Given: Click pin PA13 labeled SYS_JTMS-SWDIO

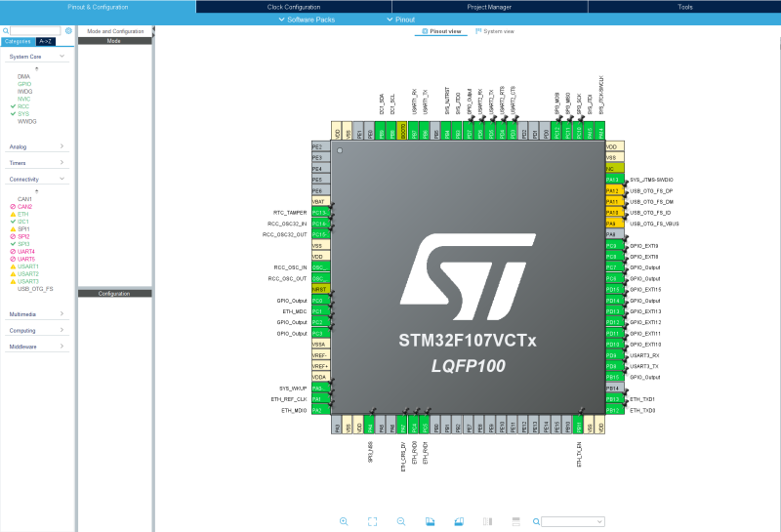Looking at the screenshot, I should tap(615, 180).
